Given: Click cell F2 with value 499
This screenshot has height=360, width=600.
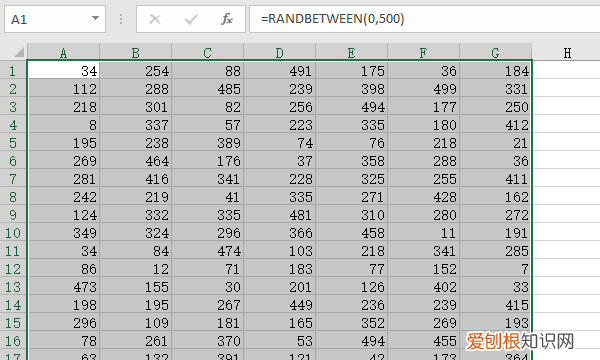Looking at the screenshot, I should point(424,89).
